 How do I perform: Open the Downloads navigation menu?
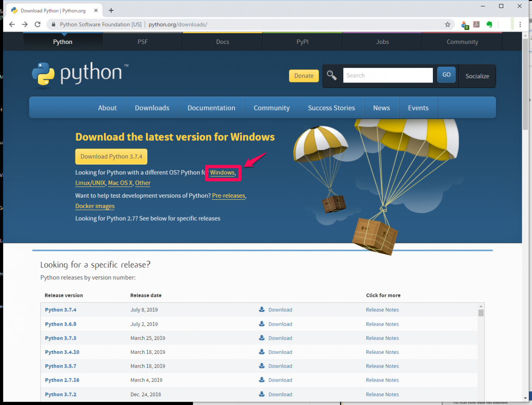coord(152,108)
